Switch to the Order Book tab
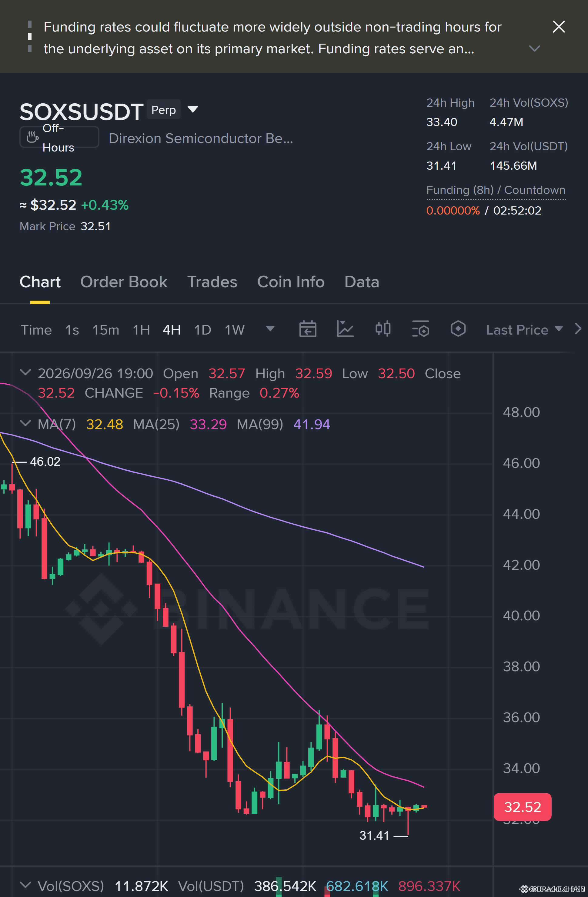The image size is (588, 897). [124, 282]
